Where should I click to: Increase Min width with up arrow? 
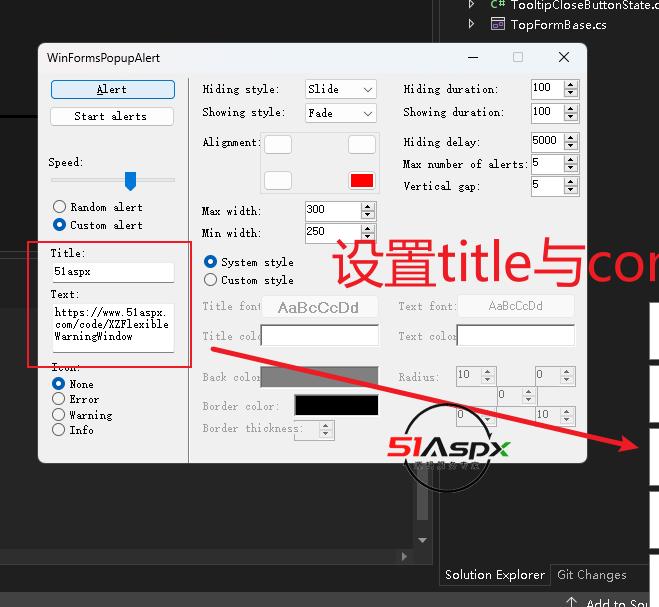coord(368,229)
